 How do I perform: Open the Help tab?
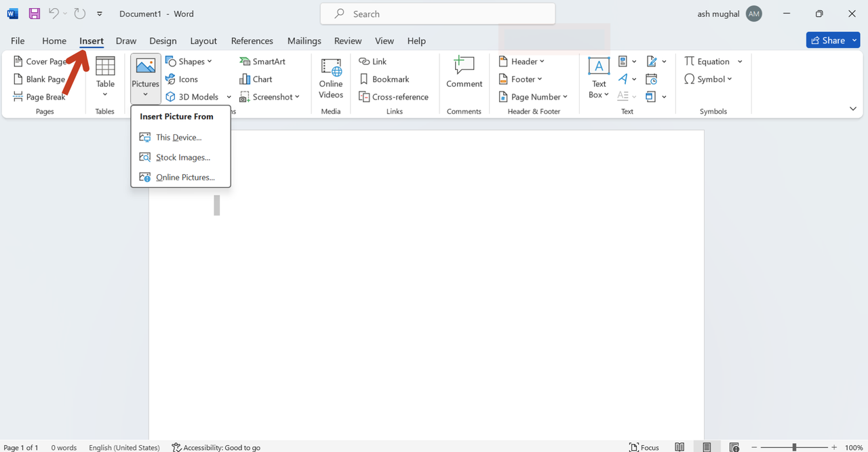click(416, 41)
